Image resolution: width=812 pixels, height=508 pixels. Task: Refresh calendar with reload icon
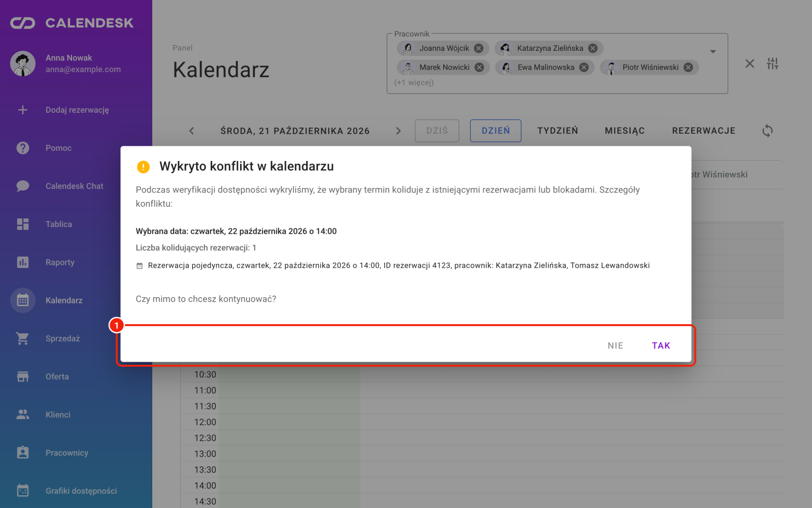tap(767, 131)
